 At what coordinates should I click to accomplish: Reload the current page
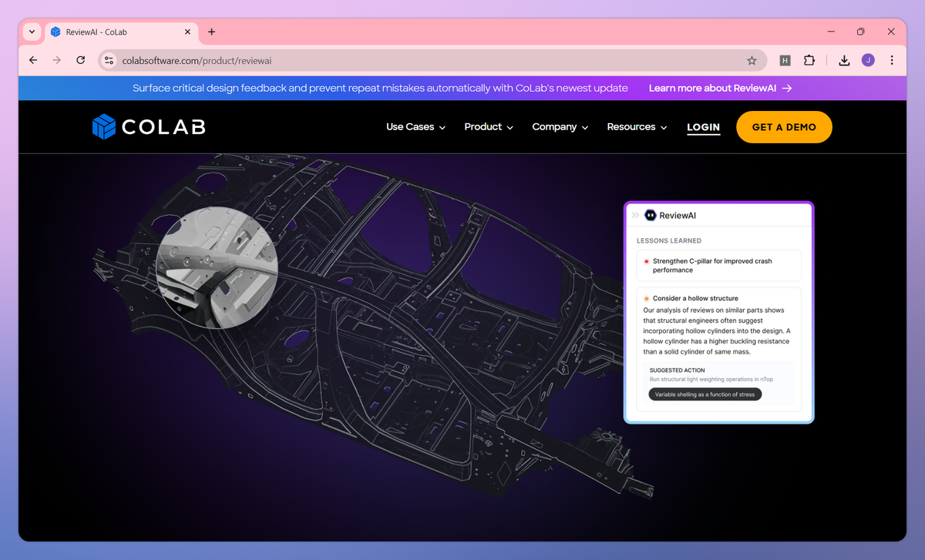[80, 60]
